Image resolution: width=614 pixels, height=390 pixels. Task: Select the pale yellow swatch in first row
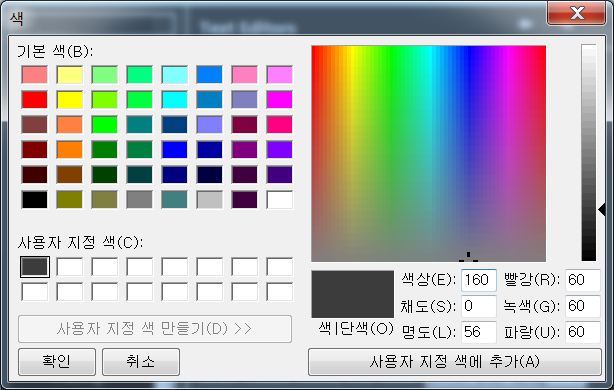tap(70, 75)
